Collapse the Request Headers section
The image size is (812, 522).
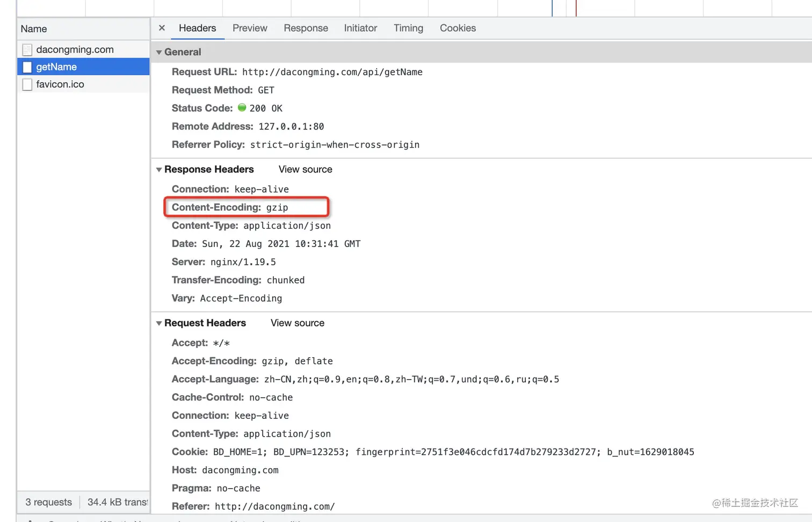159,323
